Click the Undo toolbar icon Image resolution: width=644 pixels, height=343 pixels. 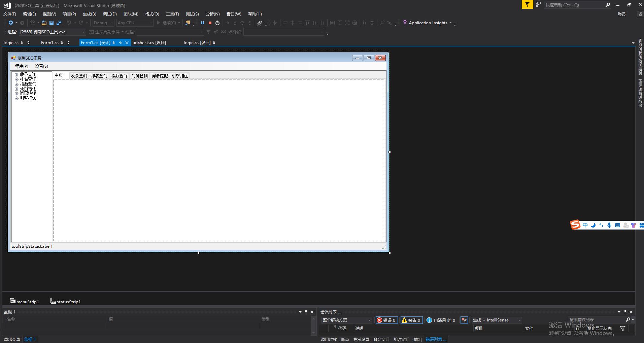point(69,23)
